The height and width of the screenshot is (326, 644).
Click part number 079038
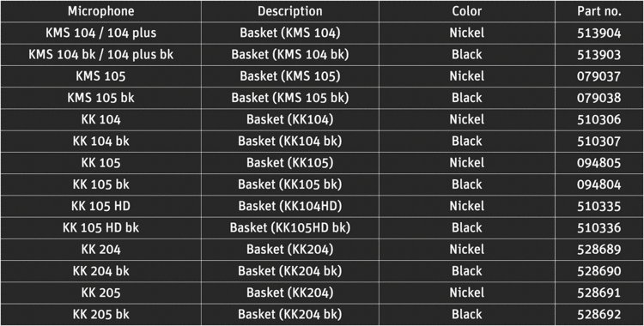[599, 98]
